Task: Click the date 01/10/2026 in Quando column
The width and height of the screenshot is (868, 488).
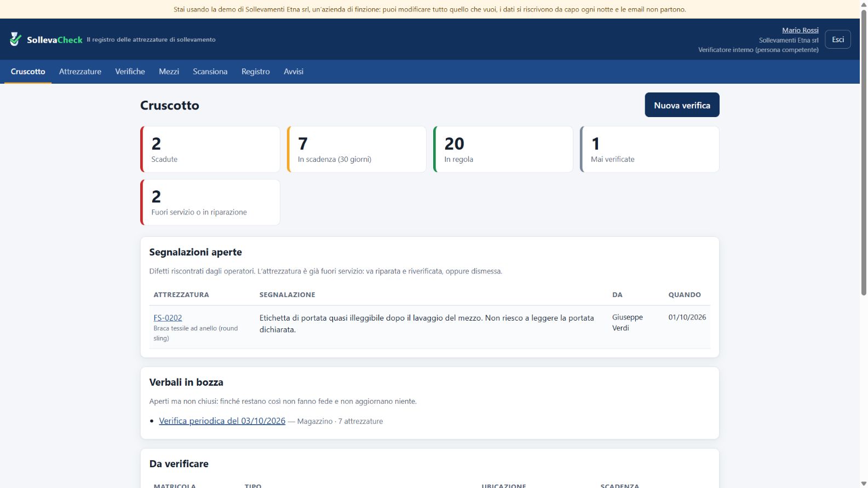Action: point(687,317)
